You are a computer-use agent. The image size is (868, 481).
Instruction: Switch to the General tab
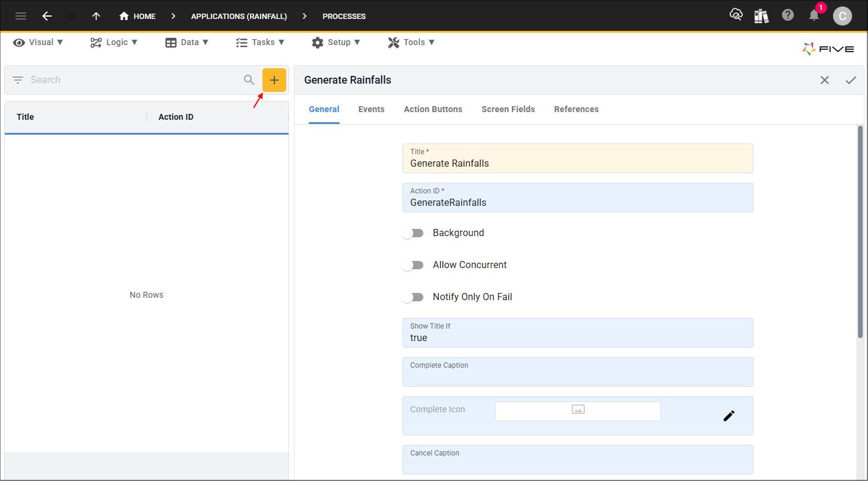tap(324, 110)
